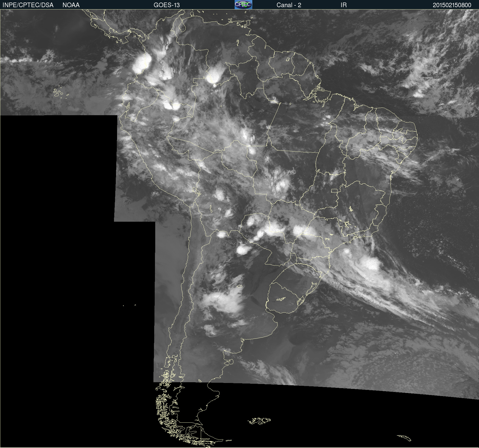Click the GOES-13 satellite label

point(167,5)
